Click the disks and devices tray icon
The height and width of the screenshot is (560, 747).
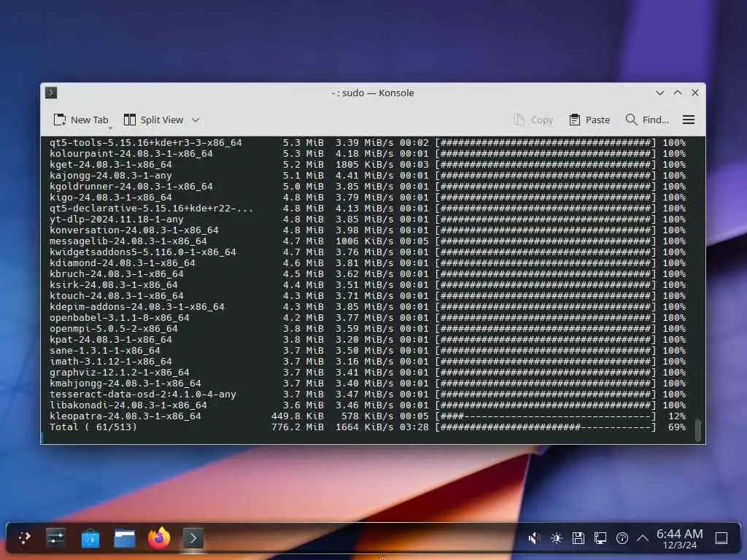point(578,538)
